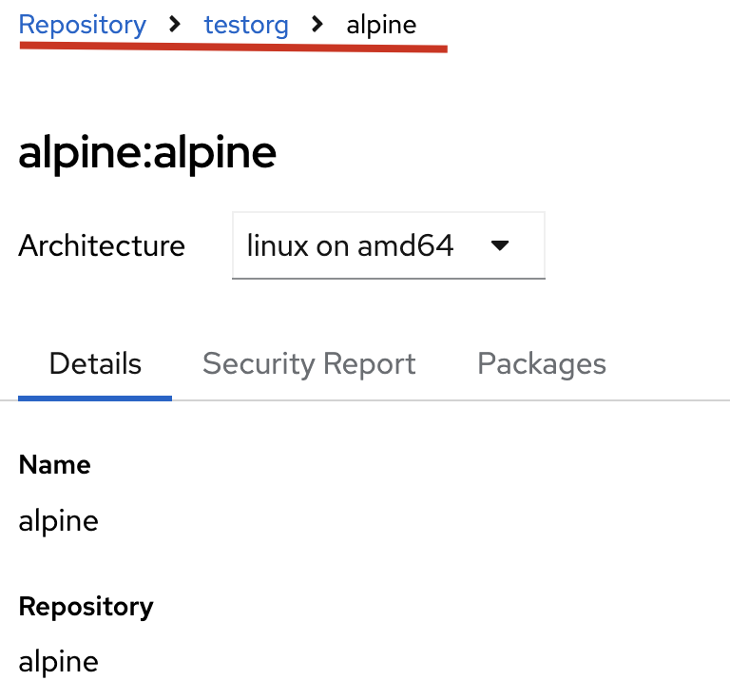730x700 pixels.
Task: Click the alpine:alpine page heading
Action: pyautogui.click(x=147, y=153)
